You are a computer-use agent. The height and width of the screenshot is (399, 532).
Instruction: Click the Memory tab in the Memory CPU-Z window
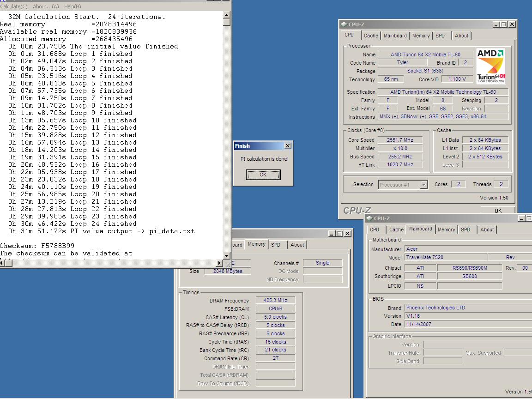256,244
